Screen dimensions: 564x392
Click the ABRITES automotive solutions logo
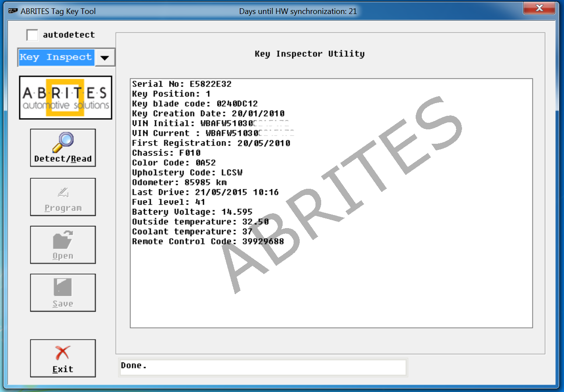66,97
